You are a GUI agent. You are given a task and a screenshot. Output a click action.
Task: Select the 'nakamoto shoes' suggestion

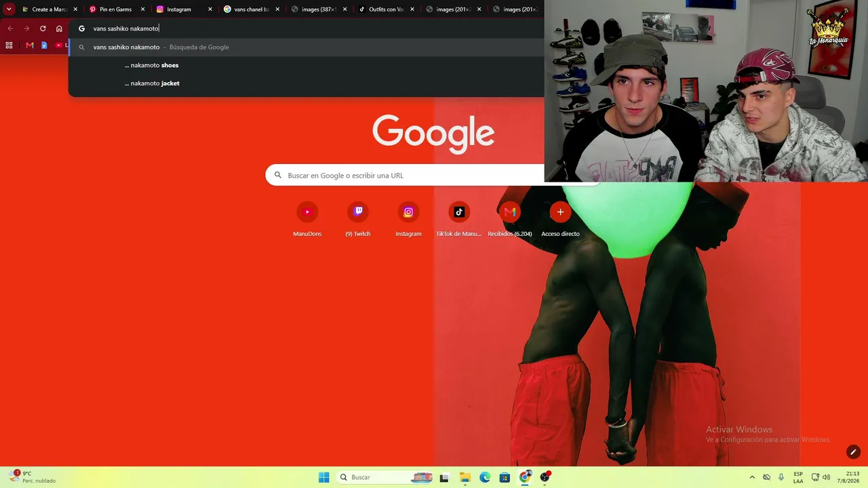(307, 65)
